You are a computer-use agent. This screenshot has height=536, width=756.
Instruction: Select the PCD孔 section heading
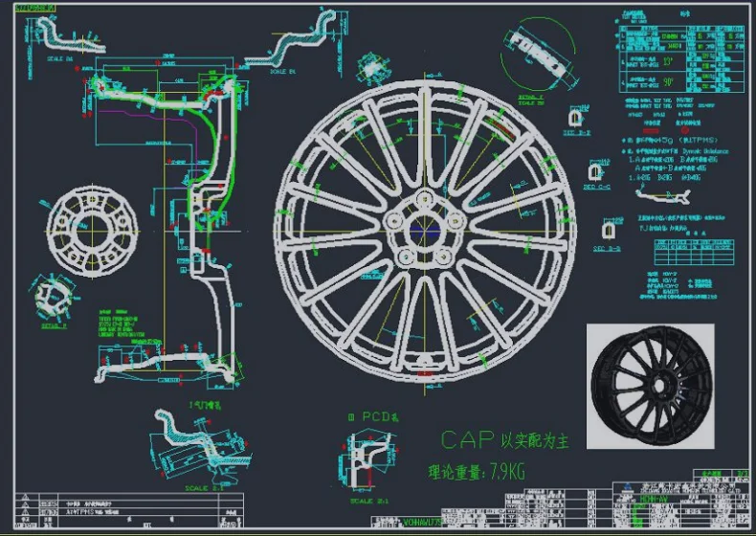(x=374, y=416)
